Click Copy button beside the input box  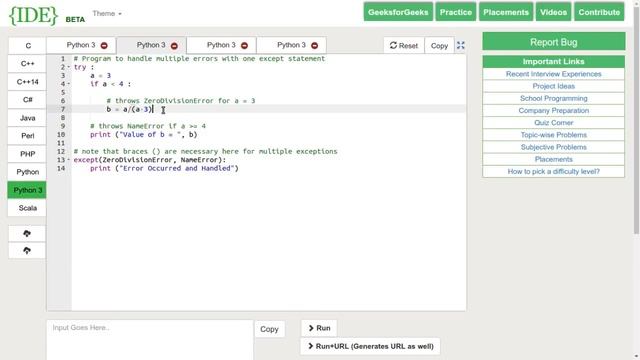(x=269, y=329)
